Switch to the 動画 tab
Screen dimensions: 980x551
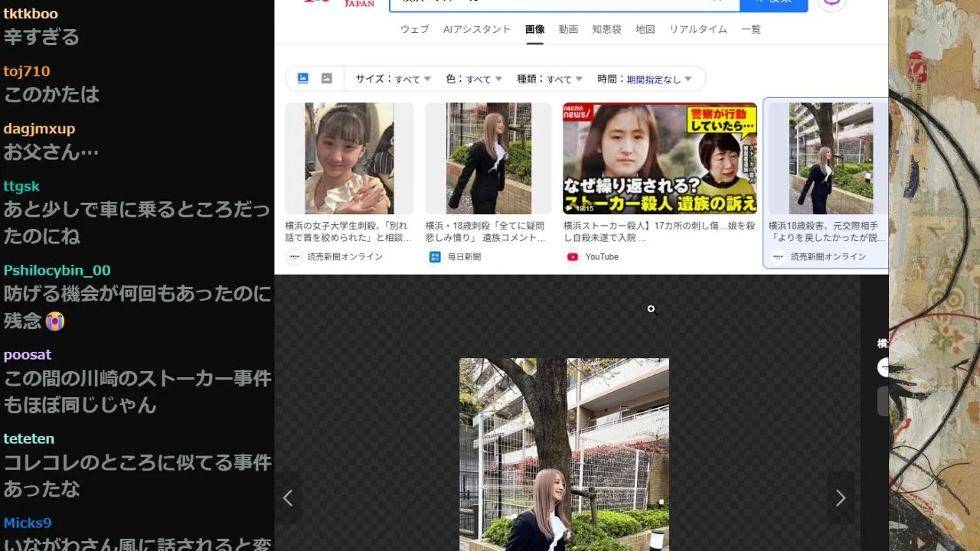(x=568, y=29)
